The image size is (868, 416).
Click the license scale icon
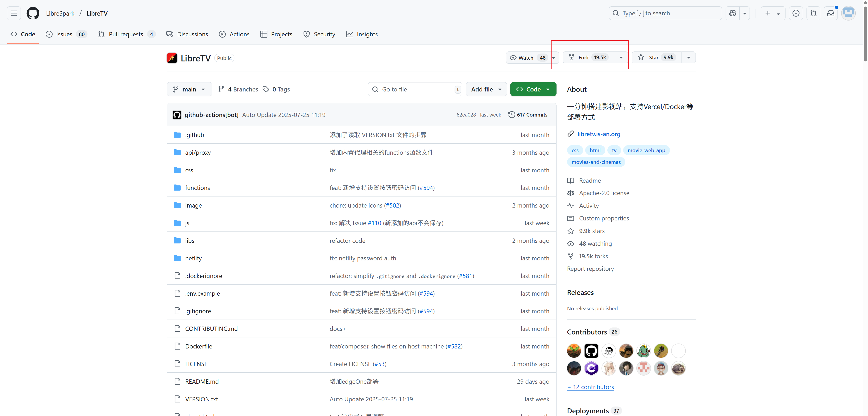571,193
